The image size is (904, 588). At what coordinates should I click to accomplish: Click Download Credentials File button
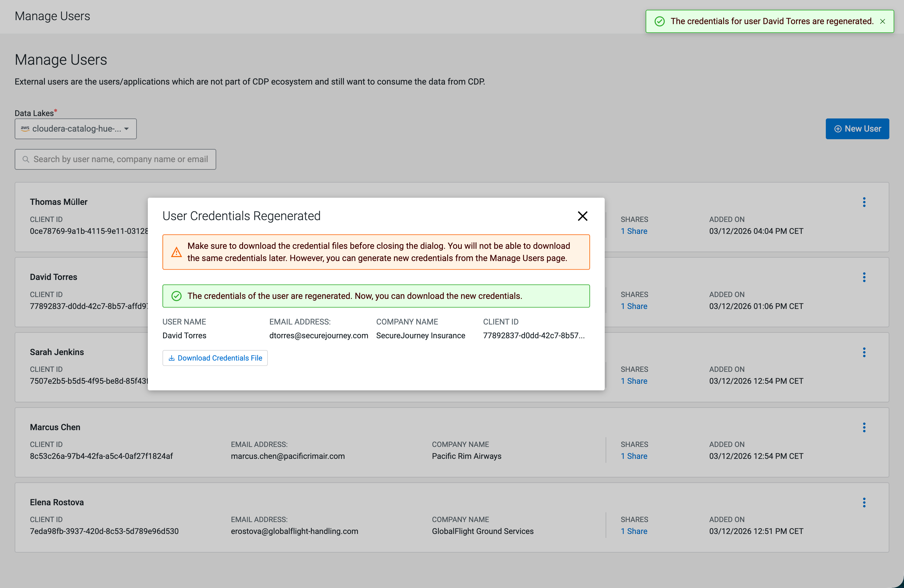pos(215,358)
